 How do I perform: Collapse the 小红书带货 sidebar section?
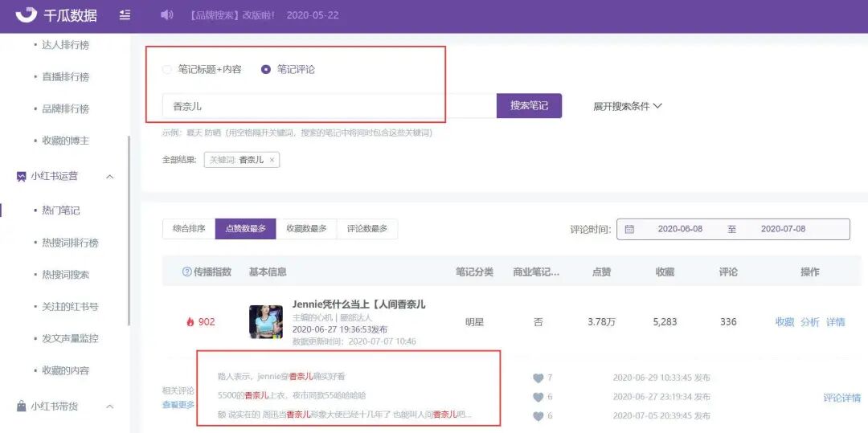tap(109, 406)
